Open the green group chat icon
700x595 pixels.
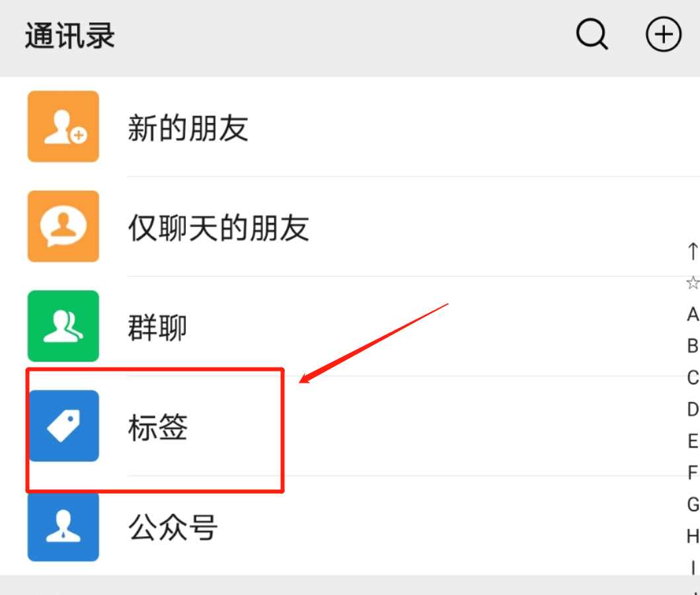[x=63, y=326]
